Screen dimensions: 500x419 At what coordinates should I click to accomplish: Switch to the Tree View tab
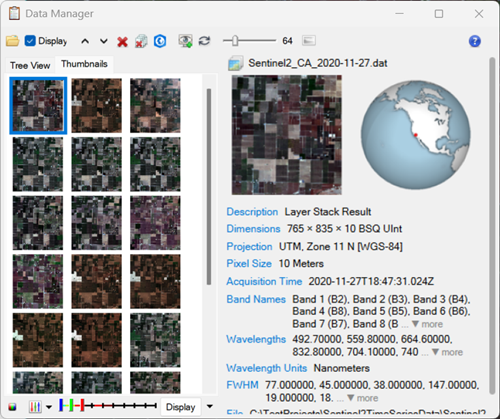click(30, 65)
